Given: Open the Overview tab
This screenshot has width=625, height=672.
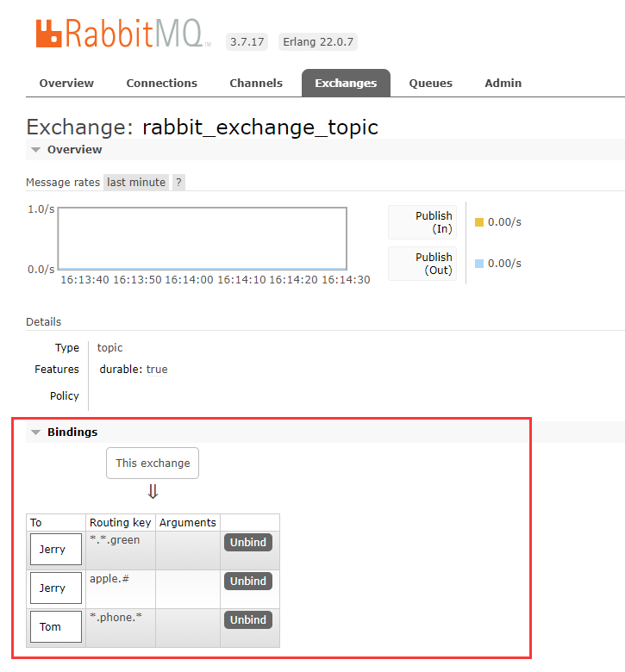Looking at the screenshot, I should coord(66,84).
